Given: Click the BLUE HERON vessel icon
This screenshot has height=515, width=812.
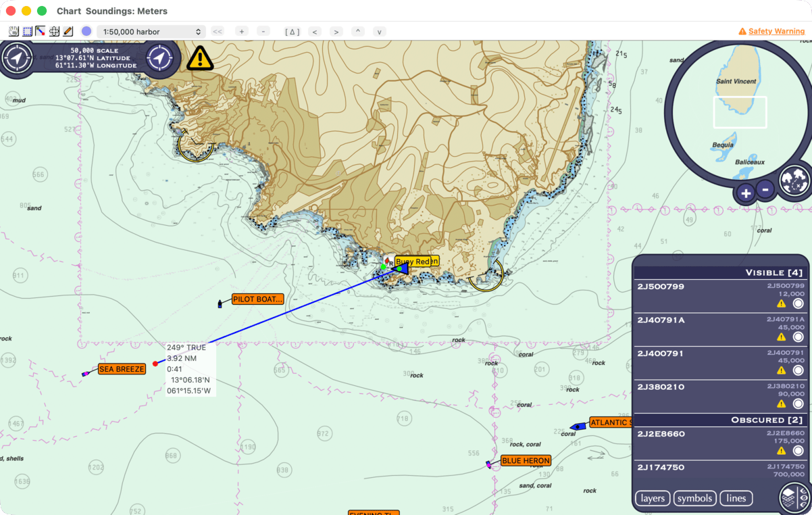Looking at the screenshot, I should click(x=488, y=464).
